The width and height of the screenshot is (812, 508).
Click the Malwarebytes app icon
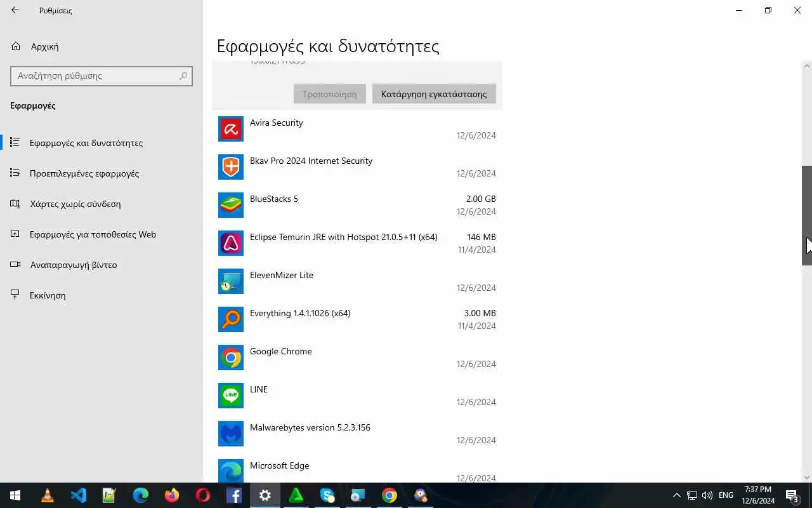pyautogui.click(x=231, y=434)
